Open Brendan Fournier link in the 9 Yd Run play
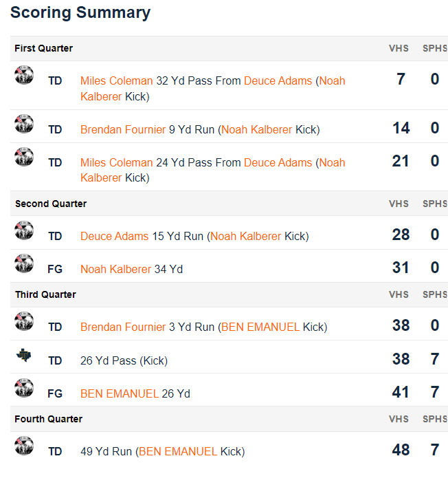 coord(123,129)
